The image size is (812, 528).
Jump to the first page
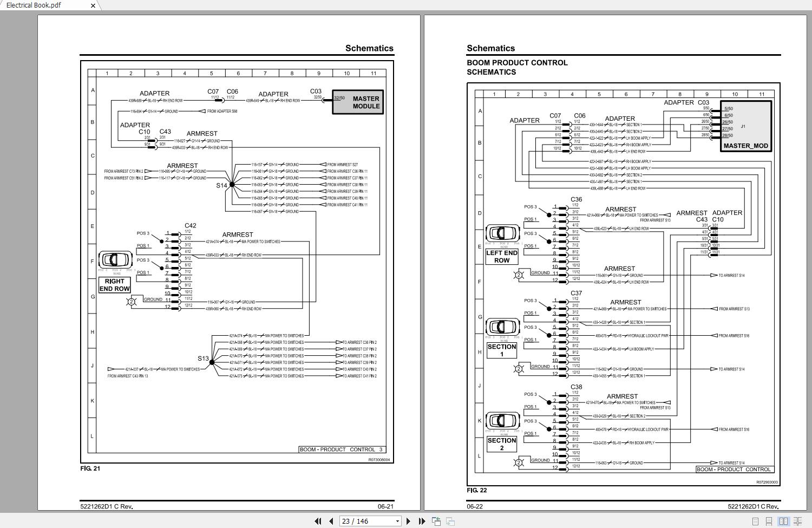pyautogui.click(x=318, y=521)
